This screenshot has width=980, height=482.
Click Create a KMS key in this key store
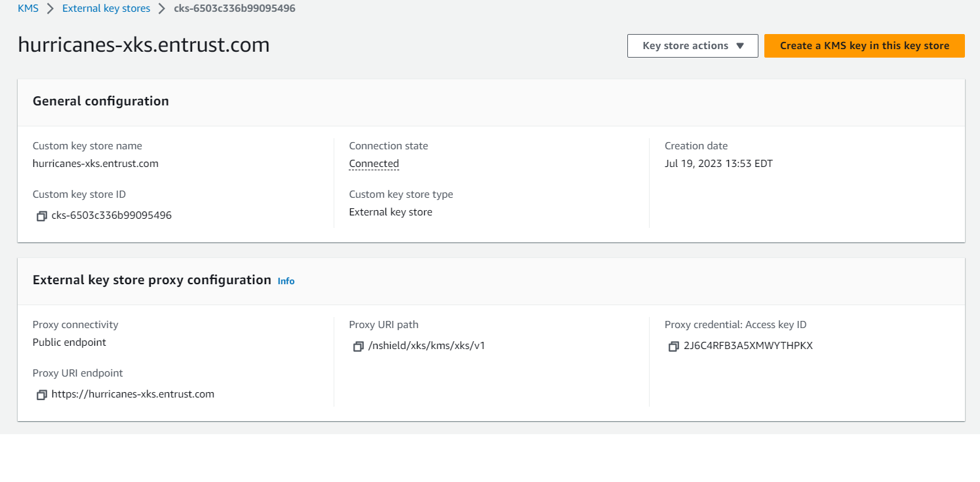coord(865,46)
